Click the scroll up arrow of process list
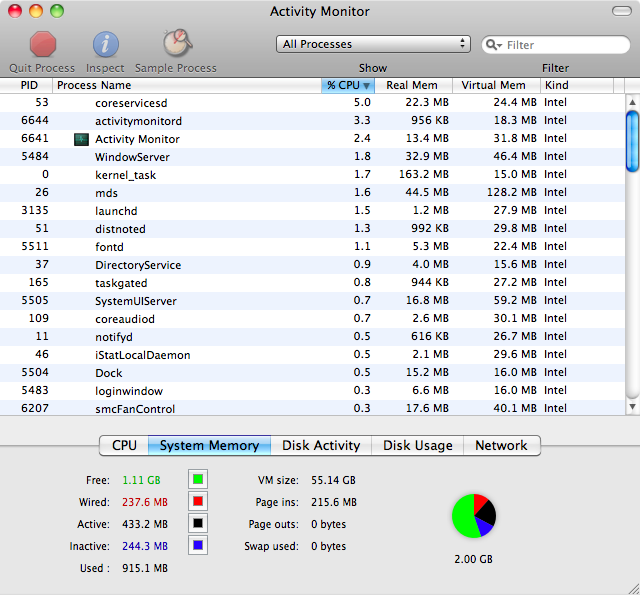The image size is (640, 595). [x=633, y=102]
